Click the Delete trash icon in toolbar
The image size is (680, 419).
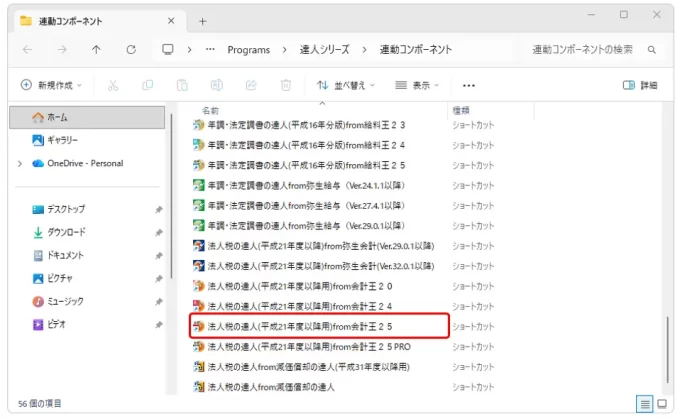point(286,86)
